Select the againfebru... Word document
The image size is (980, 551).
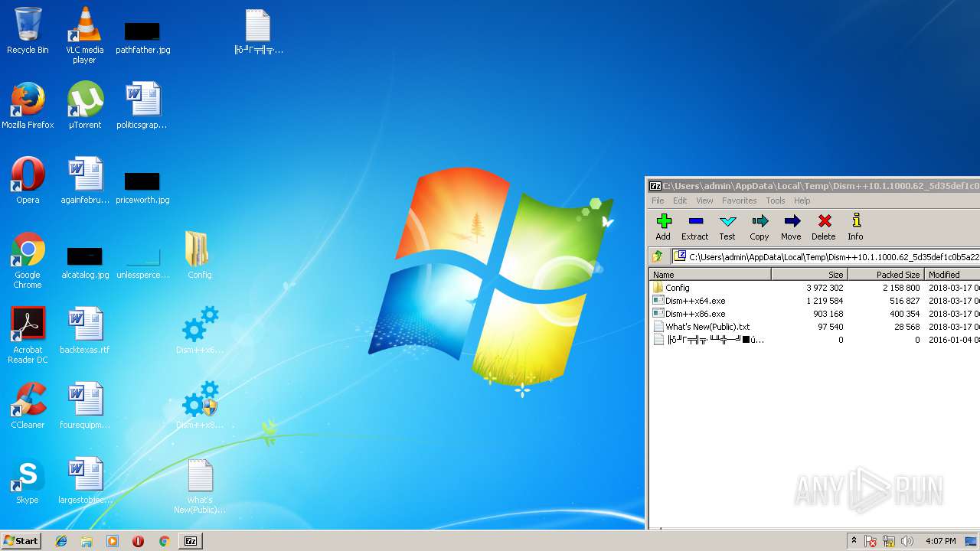84,181
